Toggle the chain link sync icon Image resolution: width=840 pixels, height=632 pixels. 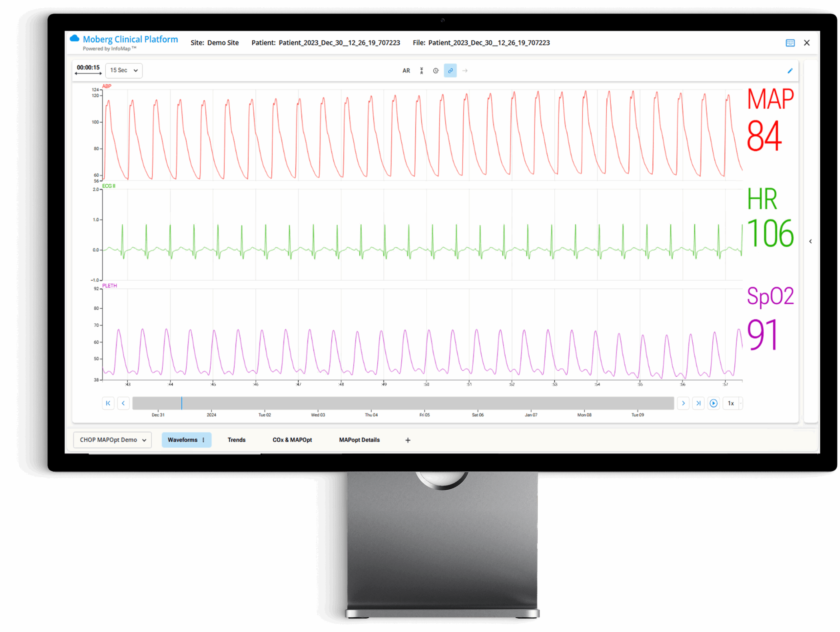(450, 71)
